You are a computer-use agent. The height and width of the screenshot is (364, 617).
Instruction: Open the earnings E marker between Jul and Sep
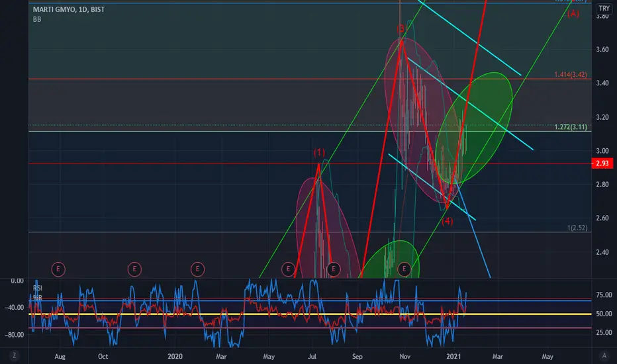click(334, 269)
